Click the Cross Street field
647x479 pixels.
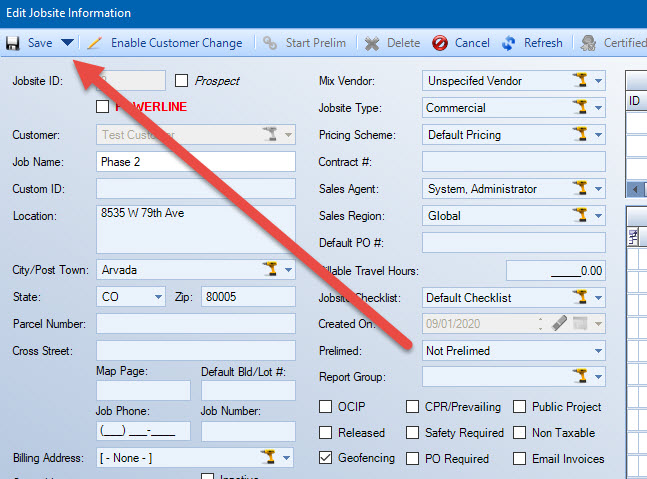[196, 351]
